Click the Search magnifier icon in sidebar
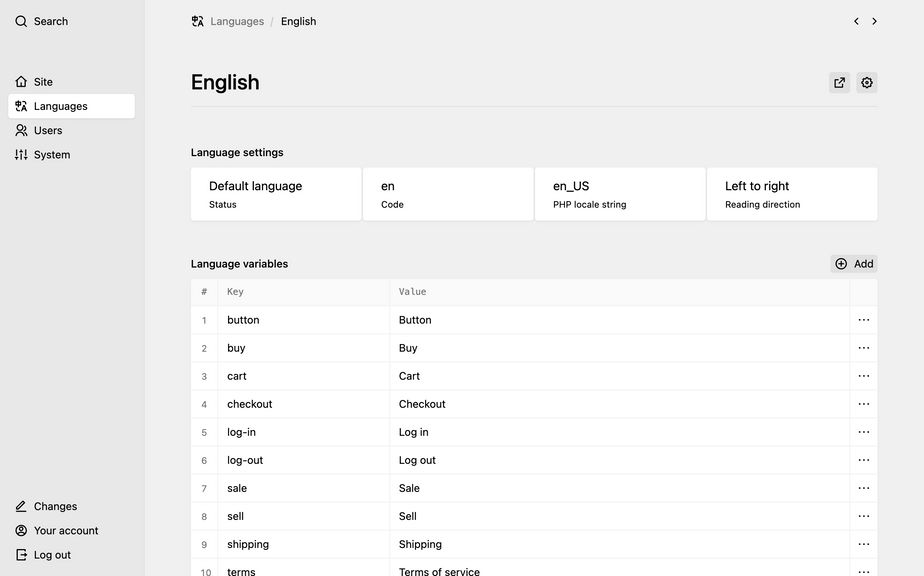The height and width of the screenshot is (576, 924). click(x=21, y=21)
